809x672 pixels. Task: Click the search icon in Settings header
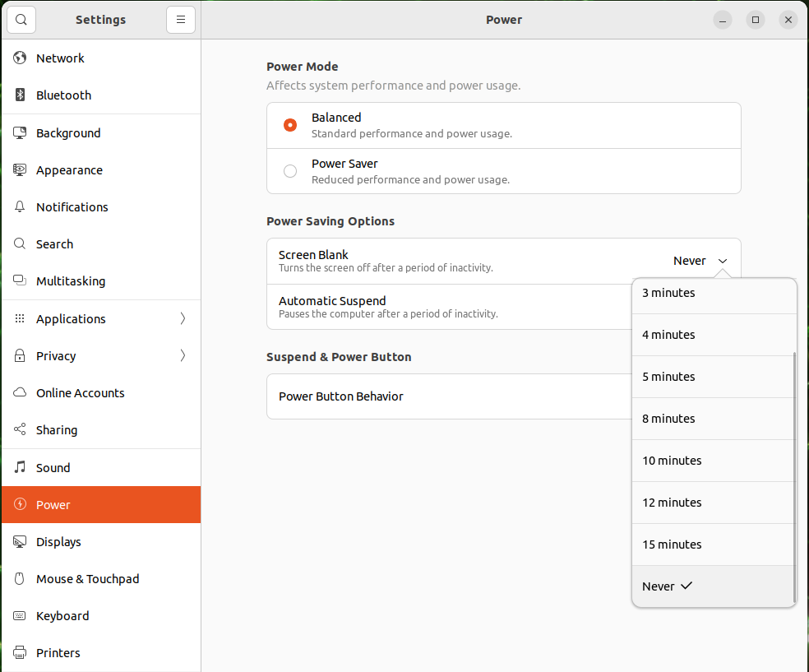click(21, 20)
